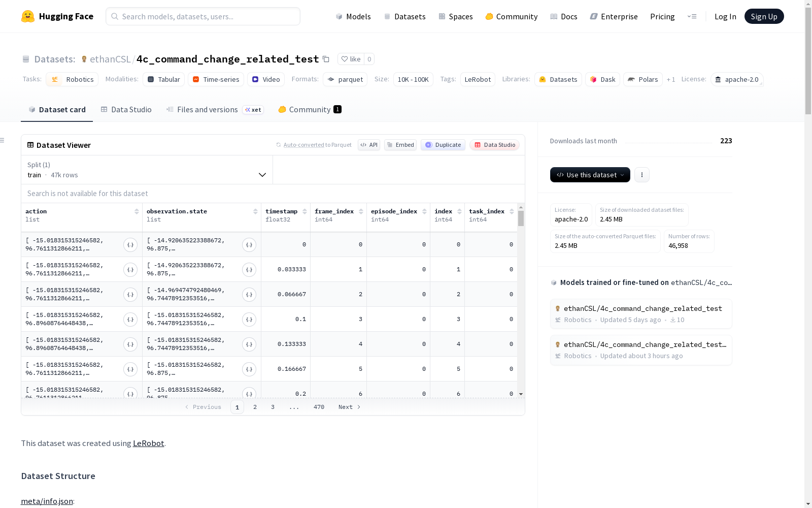812x508 pixels.
Task: Click the API button in Dataset Viewer
Action: point(369,145)
